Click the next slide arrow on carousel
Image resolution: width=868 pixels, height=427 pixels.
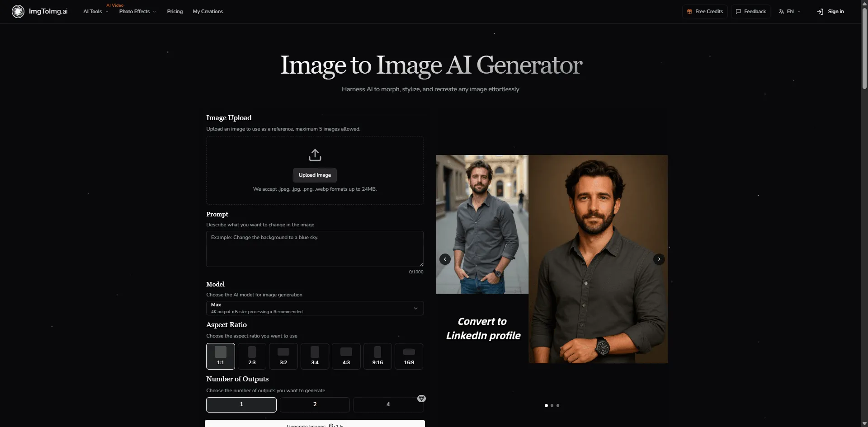659,259
